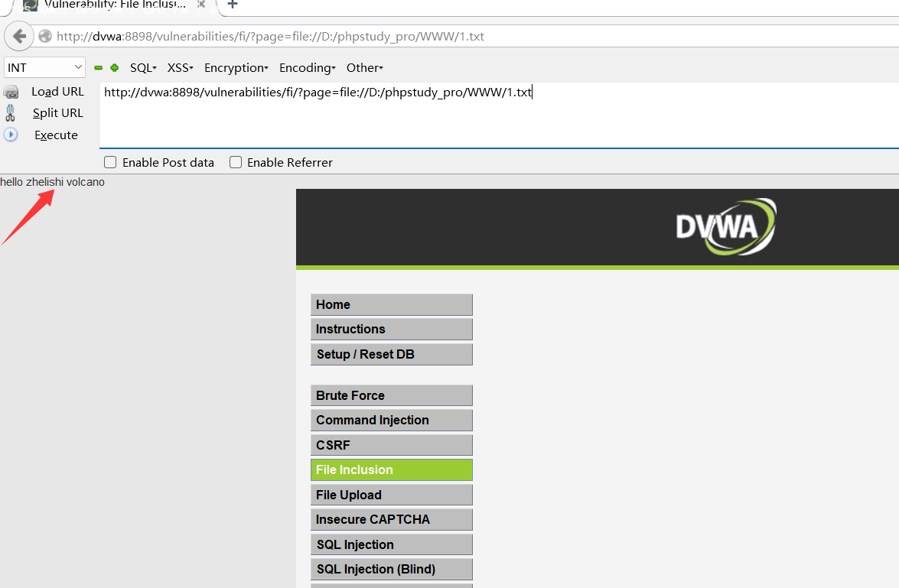Close the Vulnerability: File Inclusion tab
The image size is (899, 588).
[x=201, y=4]
